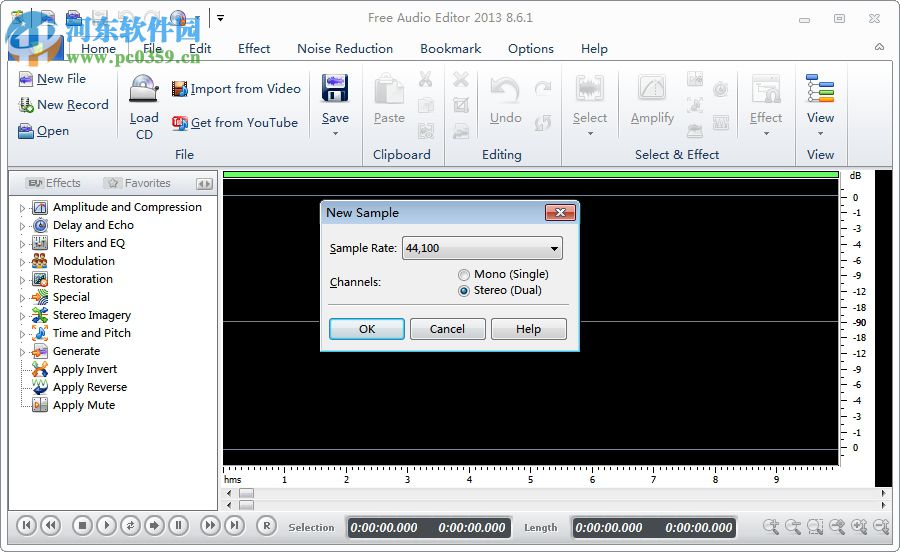900x552 pixels.
Task: Expand Modulation category
Action: 22,262
